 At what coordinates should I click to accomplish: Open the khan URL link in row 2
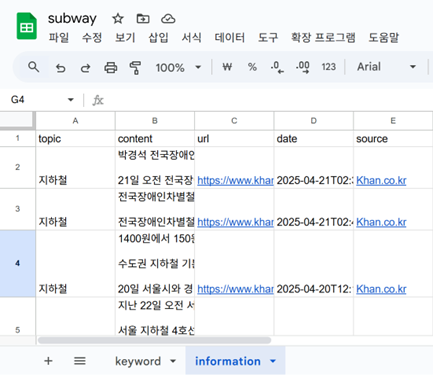[235, 180]
